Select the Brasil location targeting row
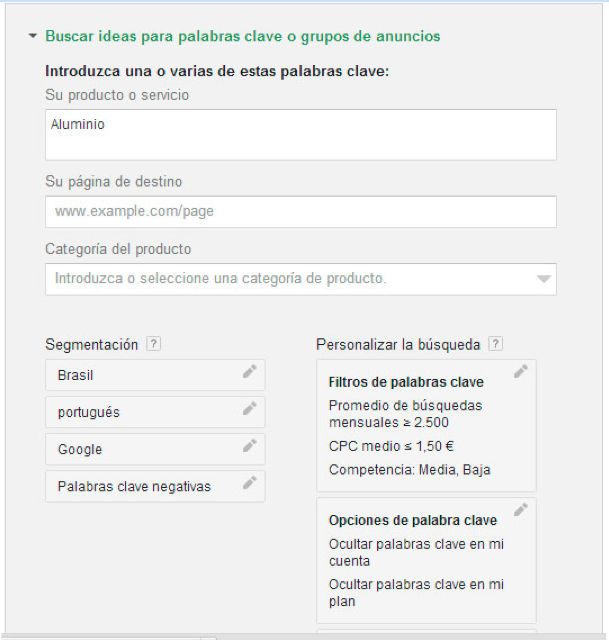609x640 pixels. [140, 375]
